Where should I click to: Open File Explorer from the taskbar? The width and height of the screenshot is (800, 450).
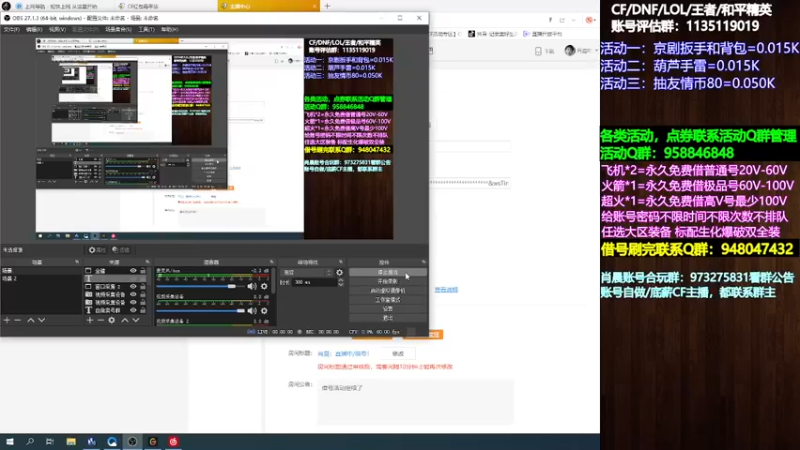coord(71,441)
